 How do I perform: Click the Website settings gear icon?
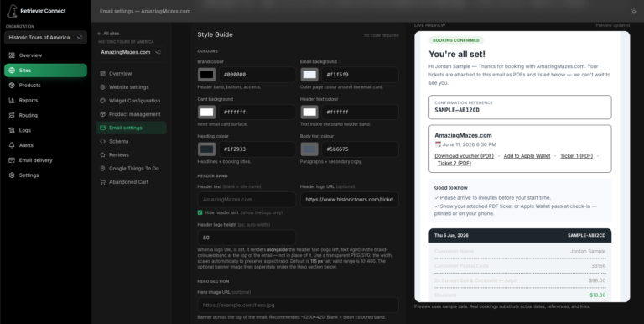102,87
